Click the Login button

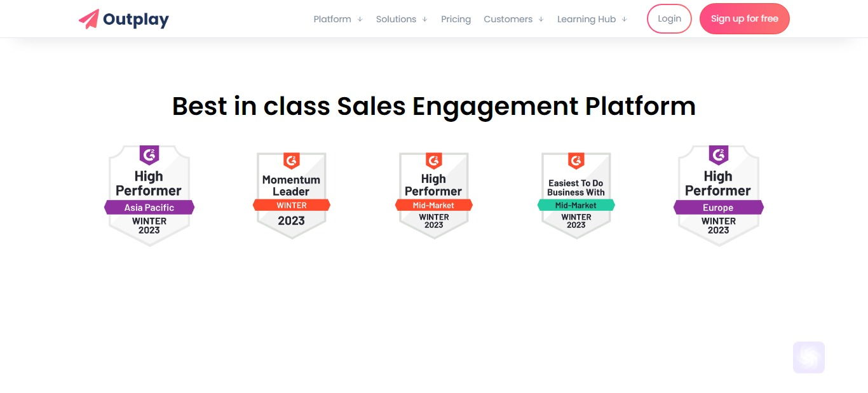(x=669, y=18)
